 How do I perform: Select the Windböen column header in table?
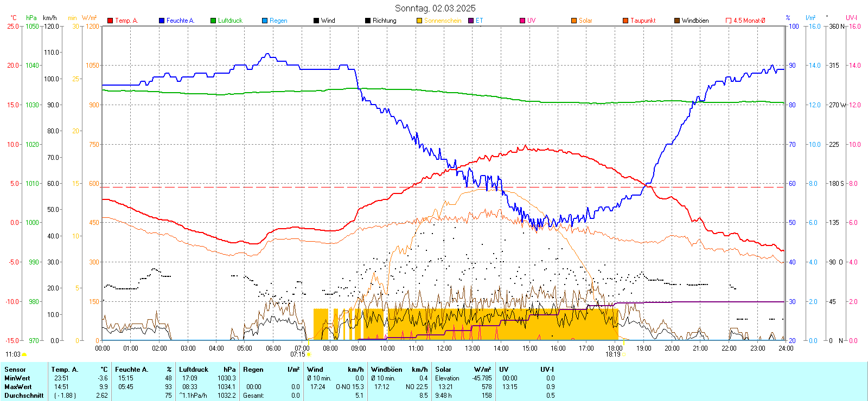pos(387,370)
